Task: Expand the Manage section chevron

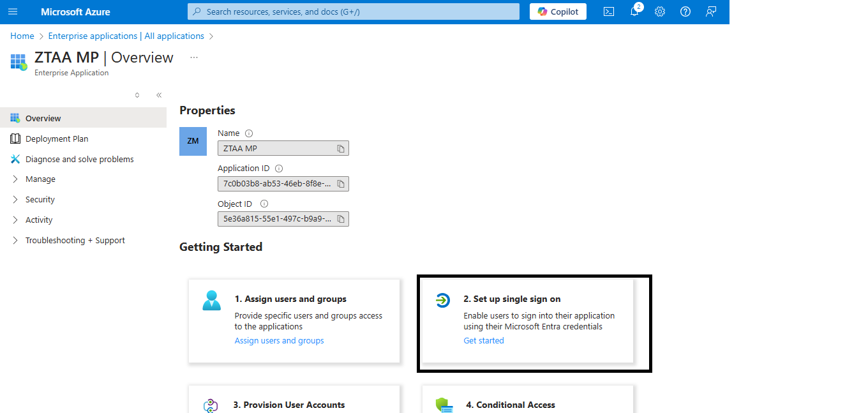Action: point(15,179)
